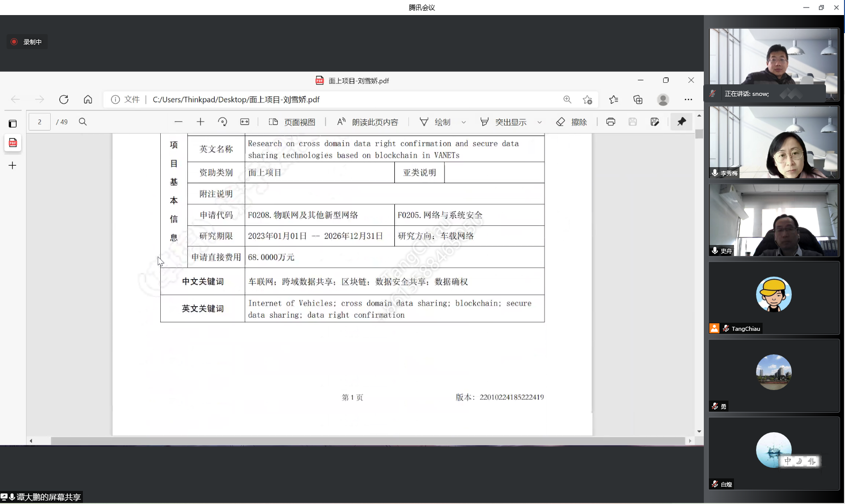
Task: Click the horizontal scrollbar below the PDF
Action: [367, 441]
